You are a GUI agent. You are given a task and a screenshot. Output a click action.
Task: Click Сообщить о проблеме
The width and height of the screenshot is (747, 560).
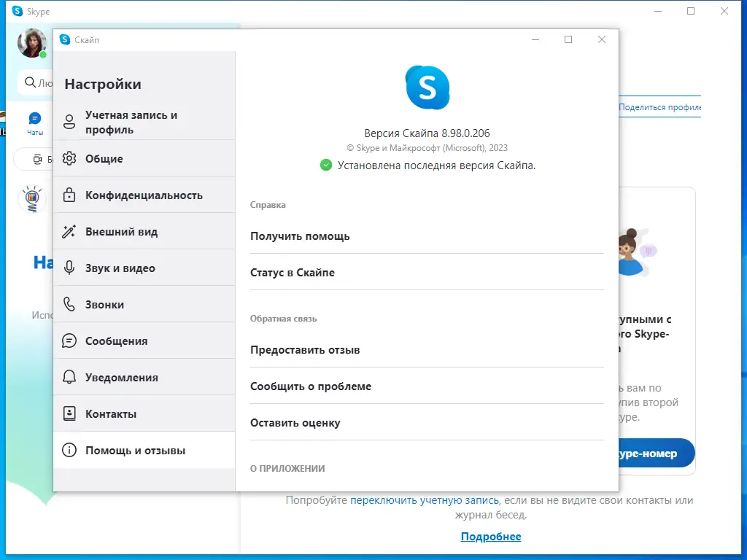pyautogui.click(x=427, y=386)
